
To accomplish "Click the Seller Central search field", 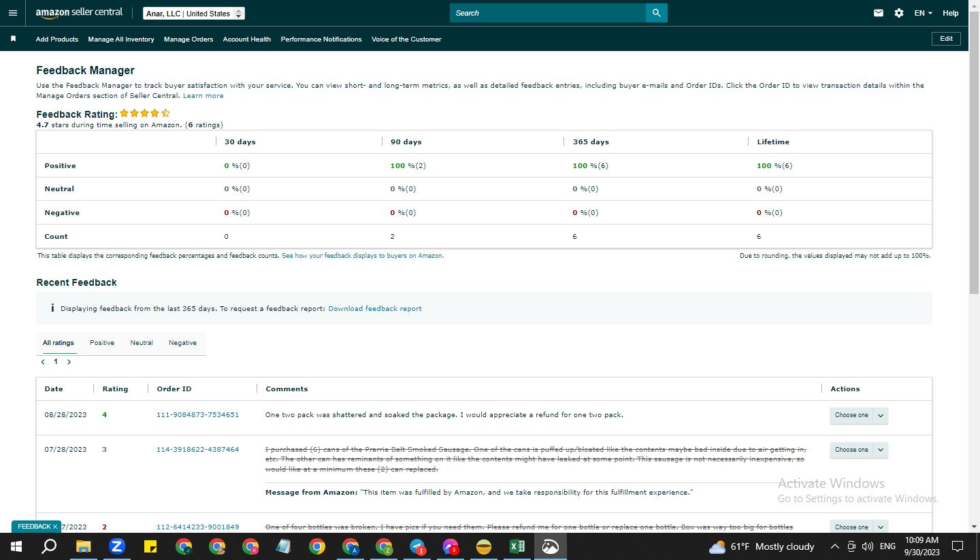I will click(x=548, y=13).
